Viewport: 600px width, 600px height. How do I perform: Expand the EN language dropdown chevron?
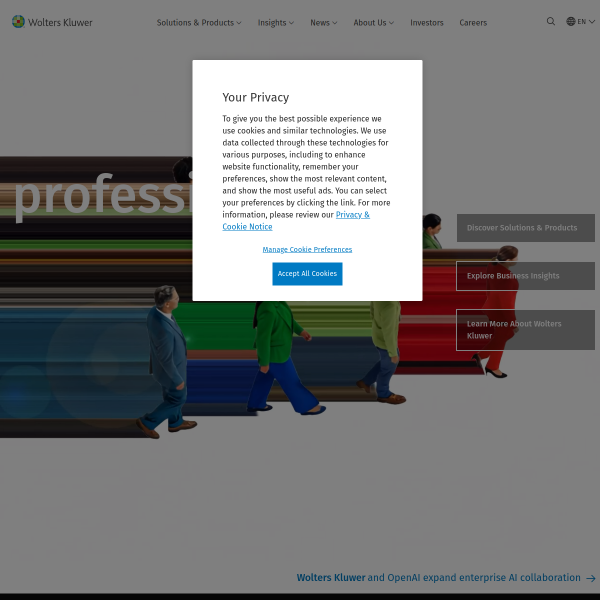click(592, 22)
